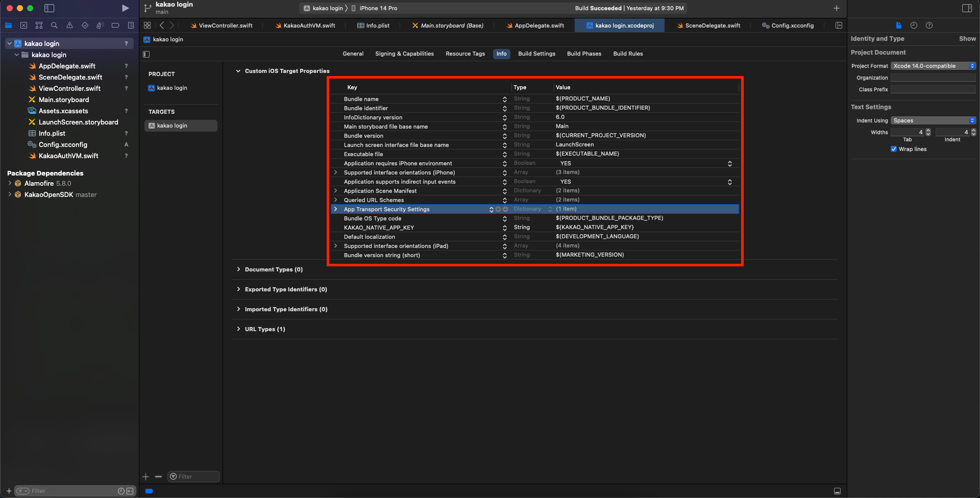Show the History inspector

coord(914,26)
